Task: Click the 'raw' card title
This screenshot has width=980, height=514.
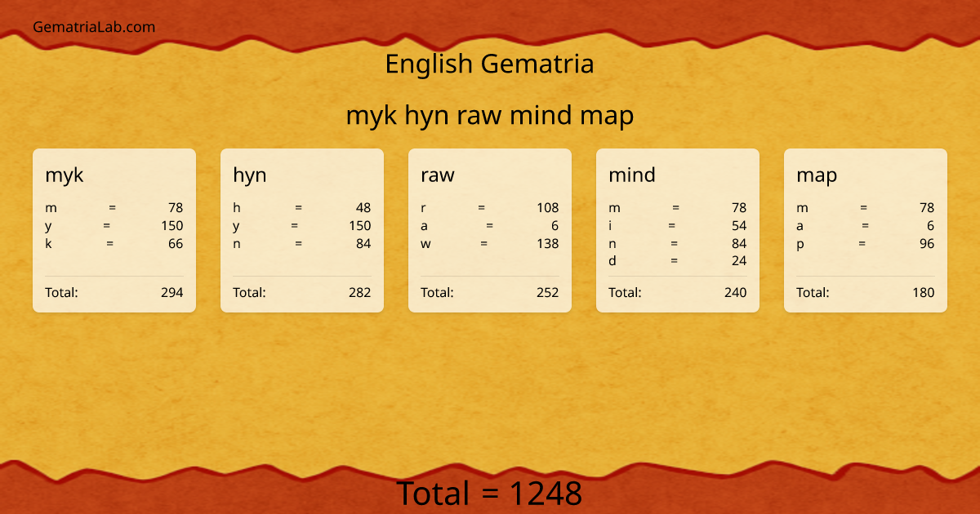Action: 438,175
